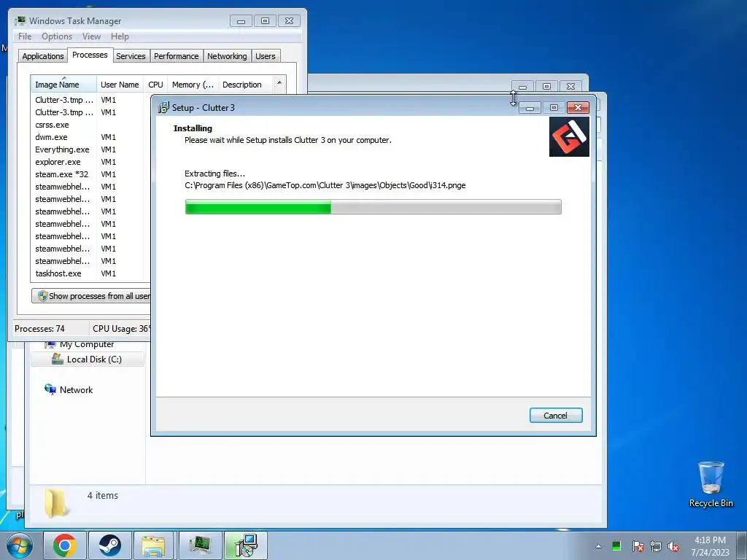The height and width of the screenshot is (560, 747).
Task: Switch to the Performance tab
Action: 176,56
